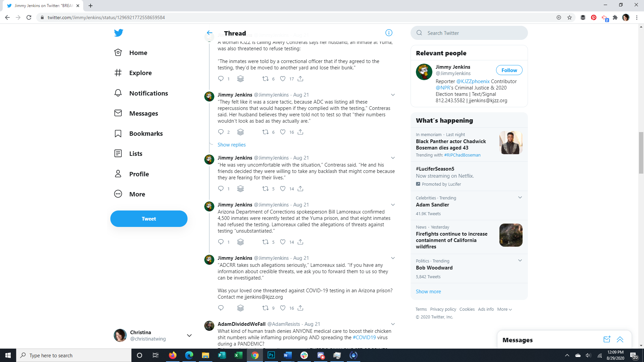Click Show replies link
Image resolution: width=644 pixels, height=362 pixels.
231,145
